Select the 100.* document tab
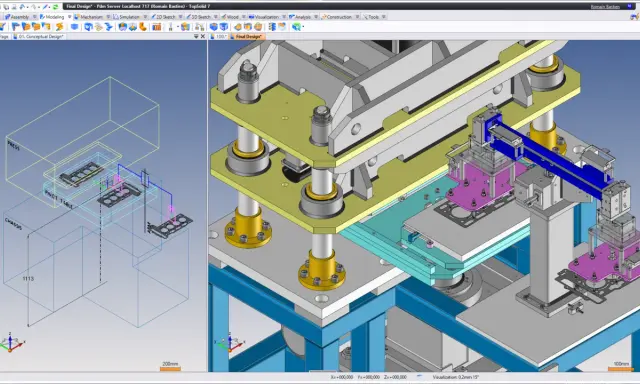This screenshot has width=640, height=384. click(x=219, y=36)
